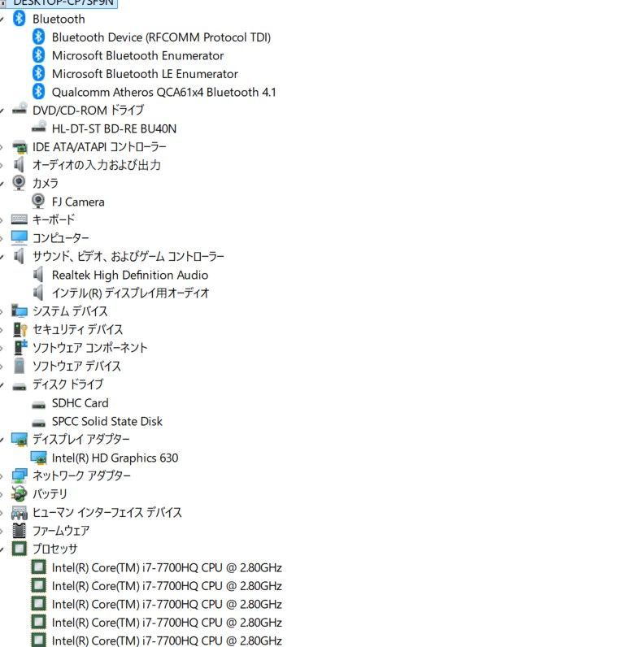Select HL-DT-ST BD-RE BU40N drive
The width and height of the screenshot is (644, 647).
tap(114, 128)
